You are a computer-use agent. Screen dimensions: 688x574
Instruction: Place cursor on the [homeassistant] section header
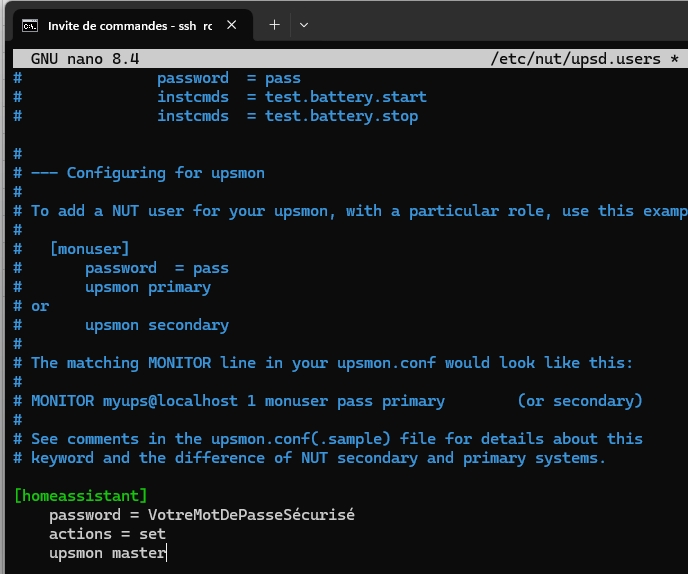tap(81, 496)
